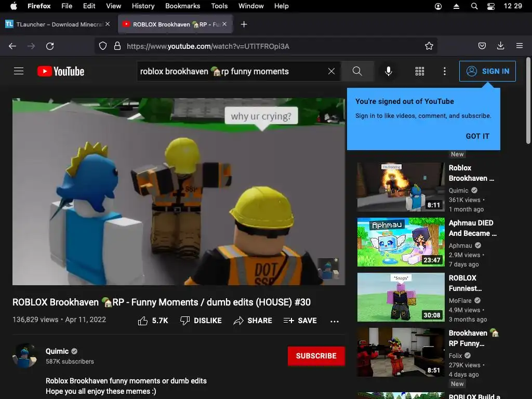Open the Quimic channel avatar

(x=25, y=356)
